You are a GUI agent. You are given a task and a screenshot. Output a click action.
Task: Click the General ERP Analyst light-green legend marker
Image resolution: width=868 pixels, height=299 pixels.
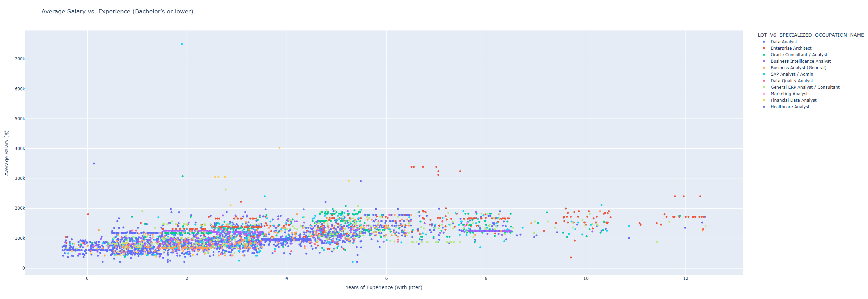pyautogui.click(x=764, y=87)
